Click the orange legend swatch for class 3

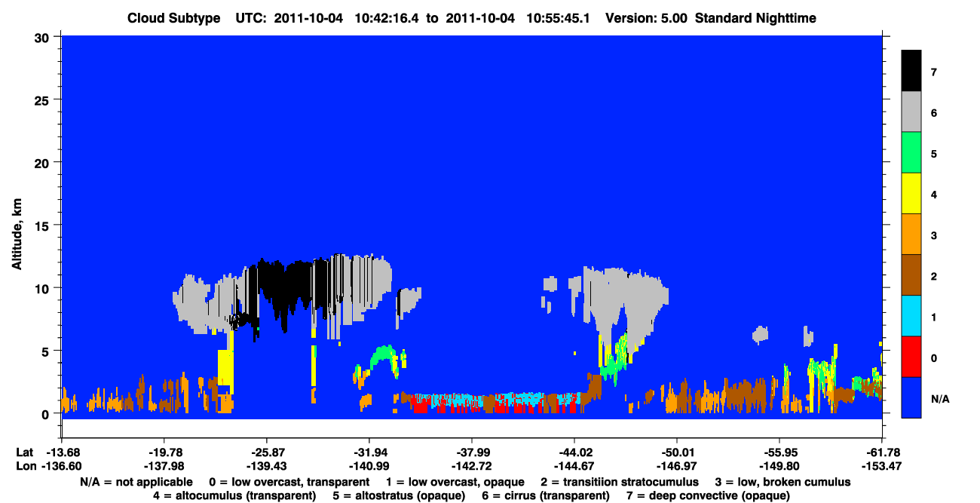click(x=911, y=235)
